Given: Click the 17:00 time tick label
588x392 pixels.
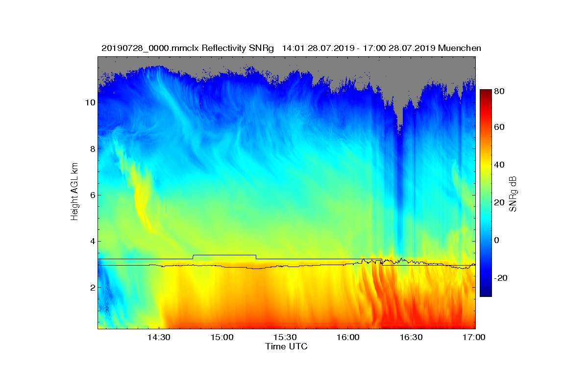Looking at the screenshot, I should tap(474, 338).
